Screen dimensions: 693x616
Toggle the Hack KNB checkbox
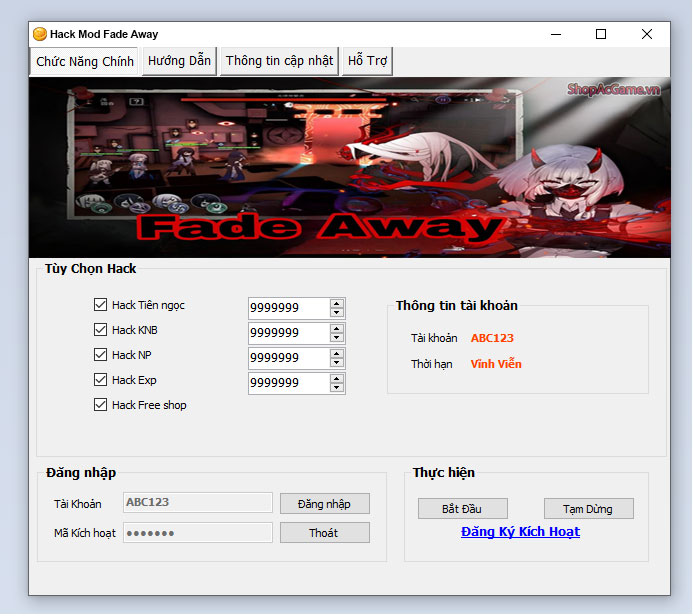100,330
